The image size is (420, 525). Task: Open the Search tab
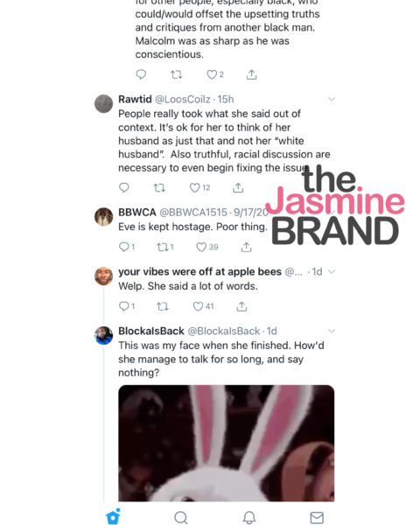(181, 517)
